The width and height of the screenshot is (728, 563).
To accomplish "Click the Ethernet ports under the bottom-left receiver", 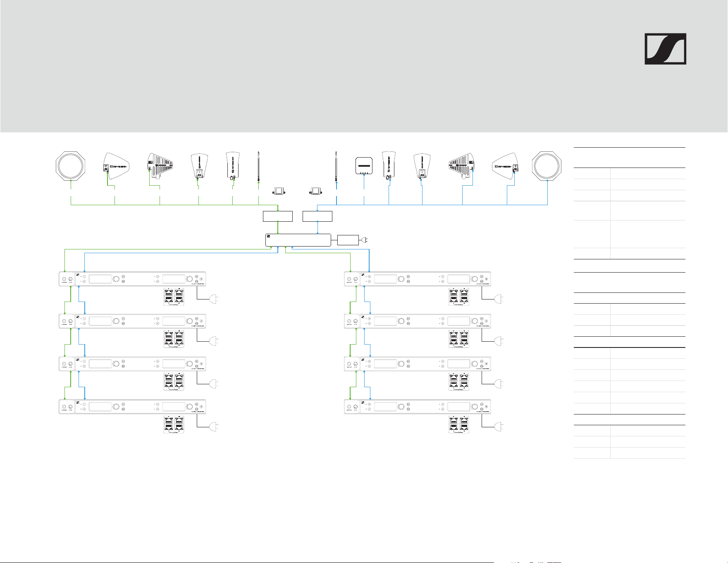I will (174, 424).
